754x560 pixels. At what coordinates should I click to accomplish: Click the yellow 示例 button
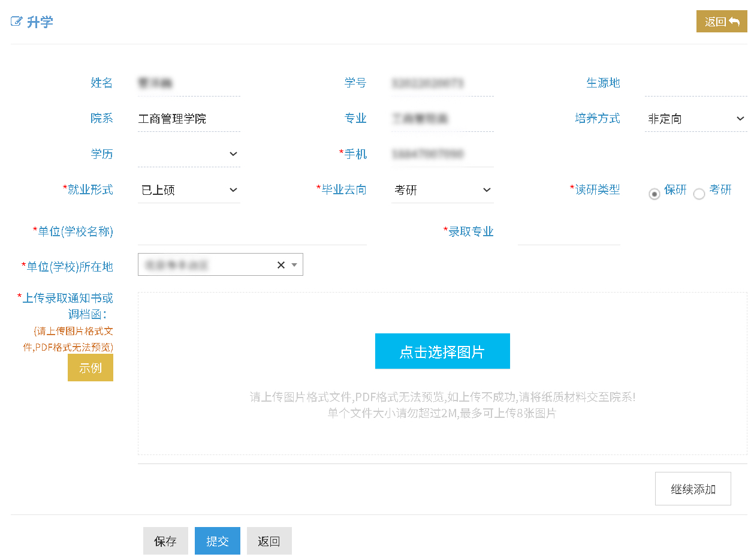[91, 368]
